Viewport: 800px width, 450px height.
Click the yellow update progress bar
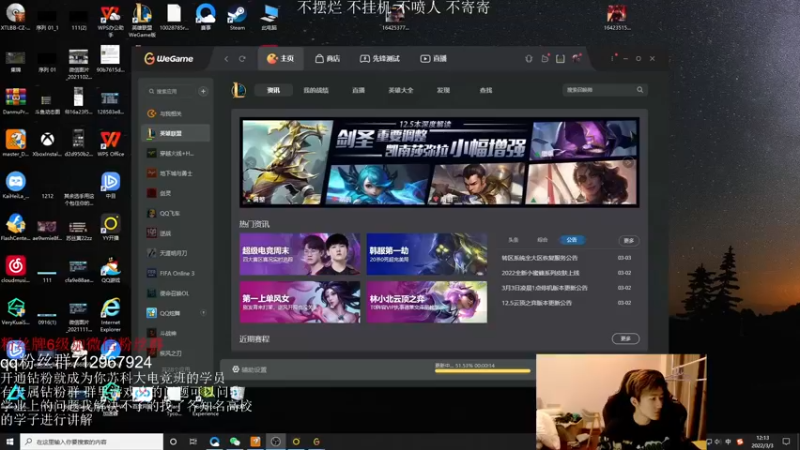pyautogui.click(x=482, y=371)
